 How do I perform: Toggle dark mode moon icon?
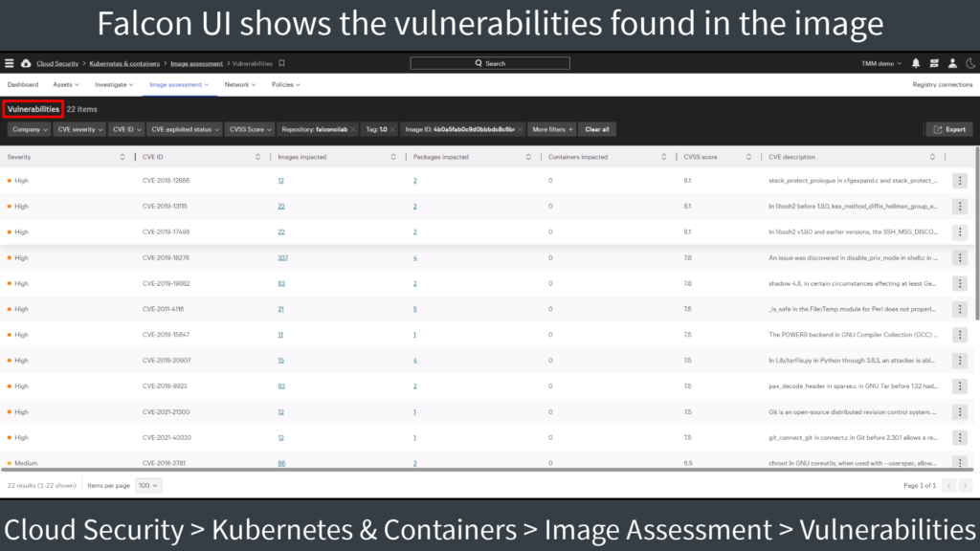(x=970, y=63)
